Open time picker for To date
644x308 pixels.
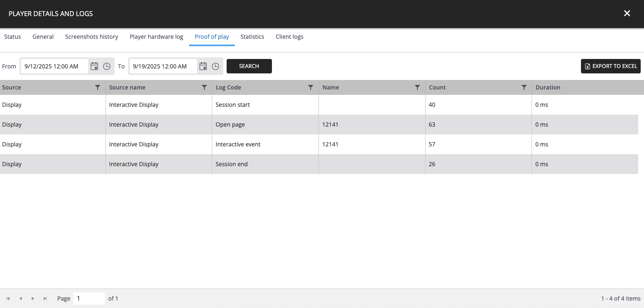[x=215, y=66]
